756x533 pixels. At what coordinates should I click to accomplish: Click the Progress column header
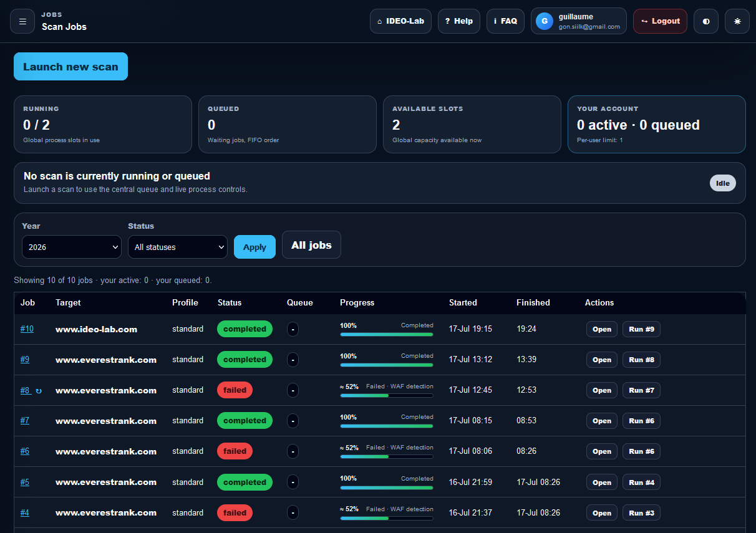point(357,302)
